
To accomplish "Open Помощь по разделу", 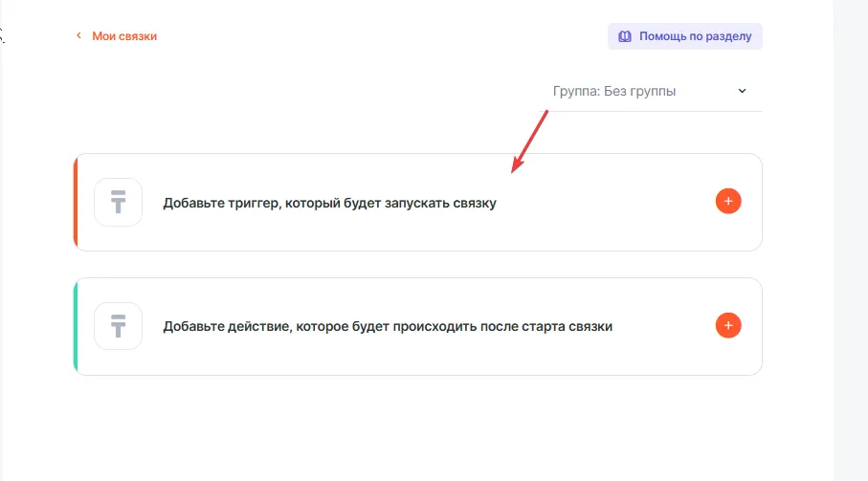I will click(694, 36).
